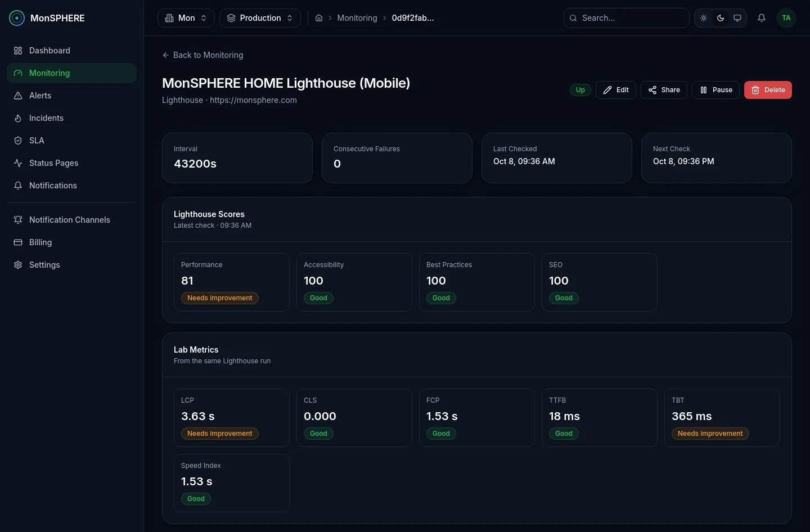
Task: Click the SLA shield icon in sidebar
Action: click(x=18, y=141)
